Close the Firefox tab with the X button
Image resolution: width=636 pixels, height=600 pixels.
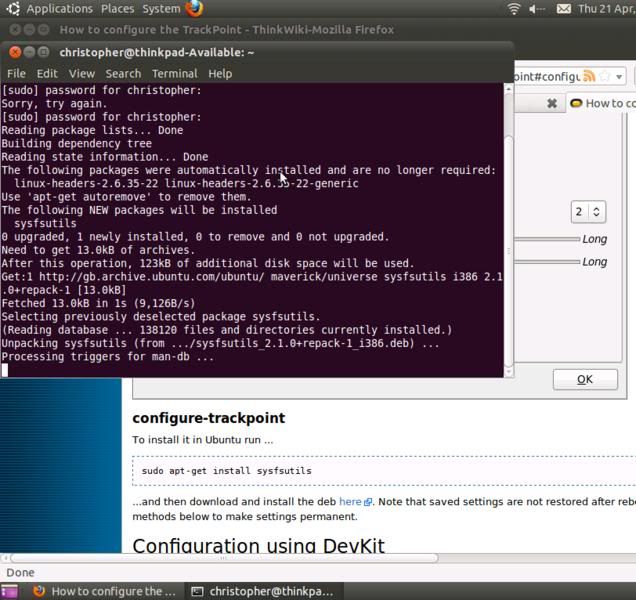point(552,103)
